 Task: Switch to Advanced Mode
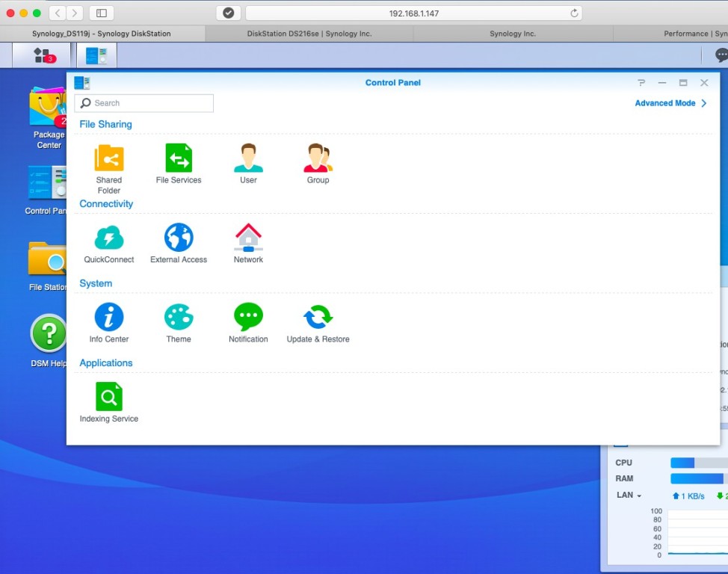click(671, 103)
